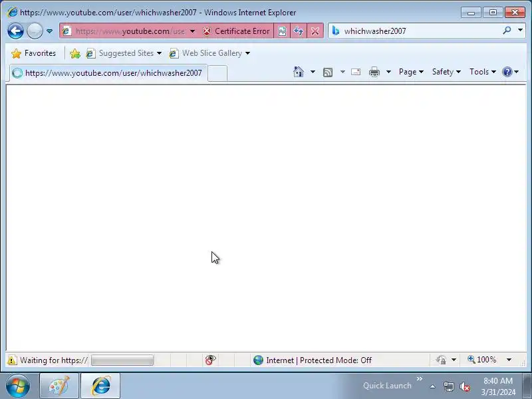Expand the Feeds dropdown arrow
The image size is (532, 399).
click(x=342, y=72)
